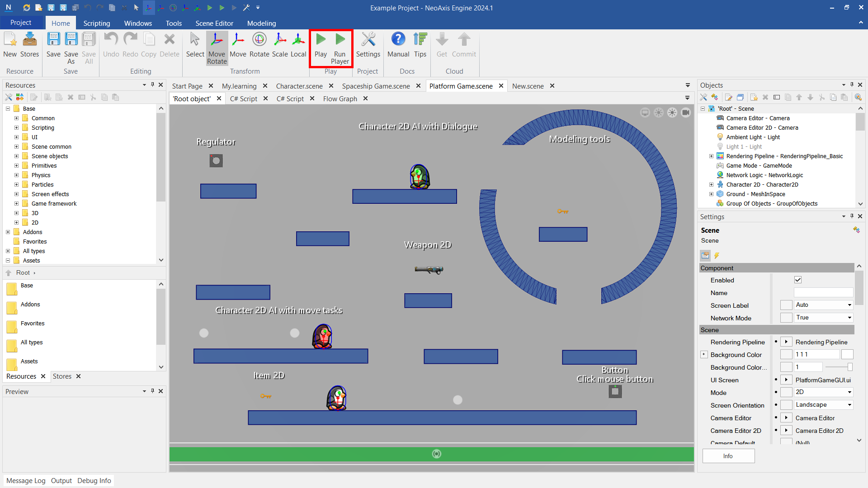The image size is (868, 488).
Task: Adjust the Background Color slider
Action: 849,367
